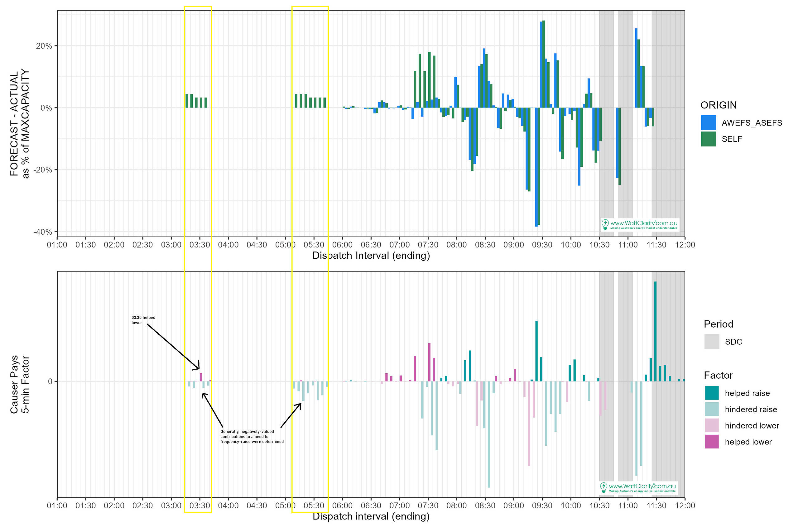Viewport: 798px width, 532px height.
Task: Click the -20% y-axis label in top chart
Action: point(43,170)
